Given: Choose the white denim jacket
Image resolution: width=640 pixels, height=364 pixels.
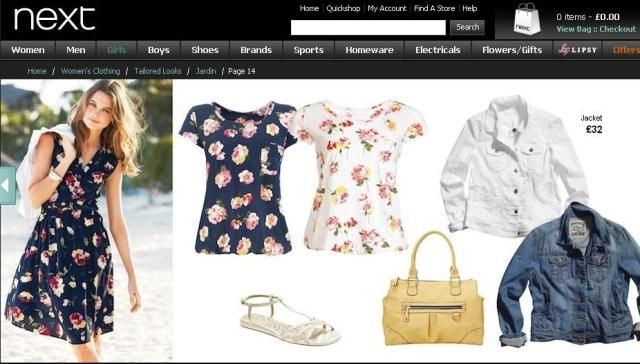Looking at the screenshot, I should tap(514, 165).
